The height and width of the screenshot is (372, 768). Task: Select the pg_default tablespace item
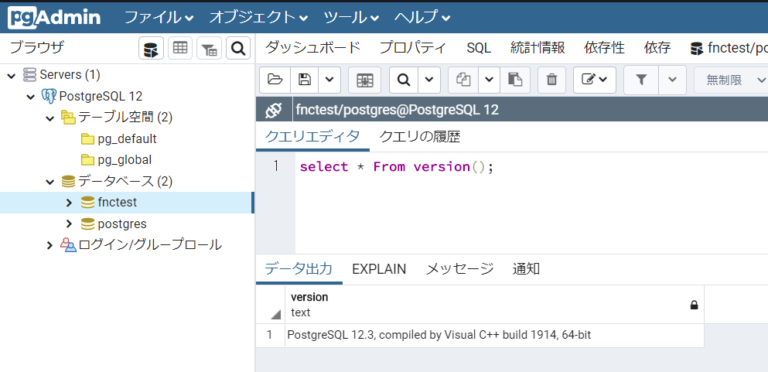(x=127, y=139)
